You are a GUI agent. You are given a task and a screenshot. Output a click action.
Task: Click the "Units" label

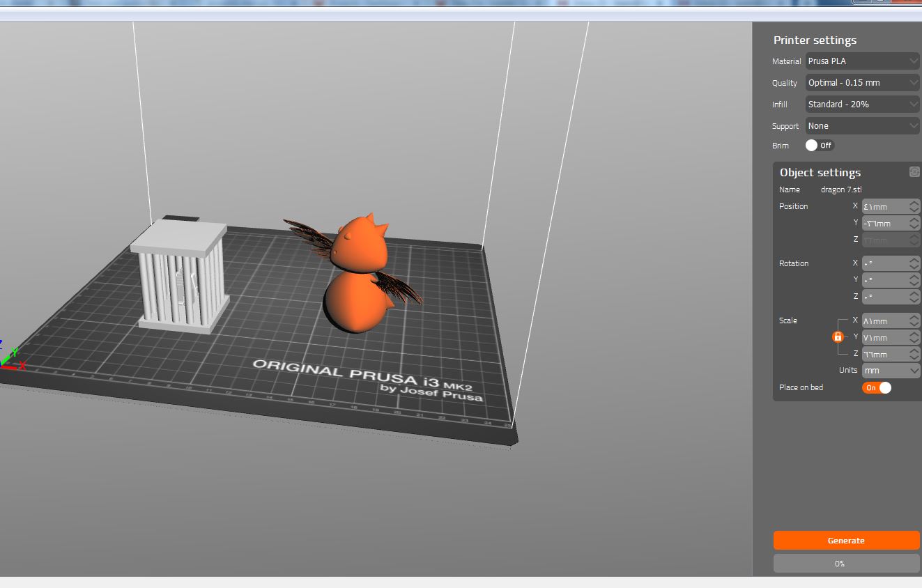[x=848, y=370]
